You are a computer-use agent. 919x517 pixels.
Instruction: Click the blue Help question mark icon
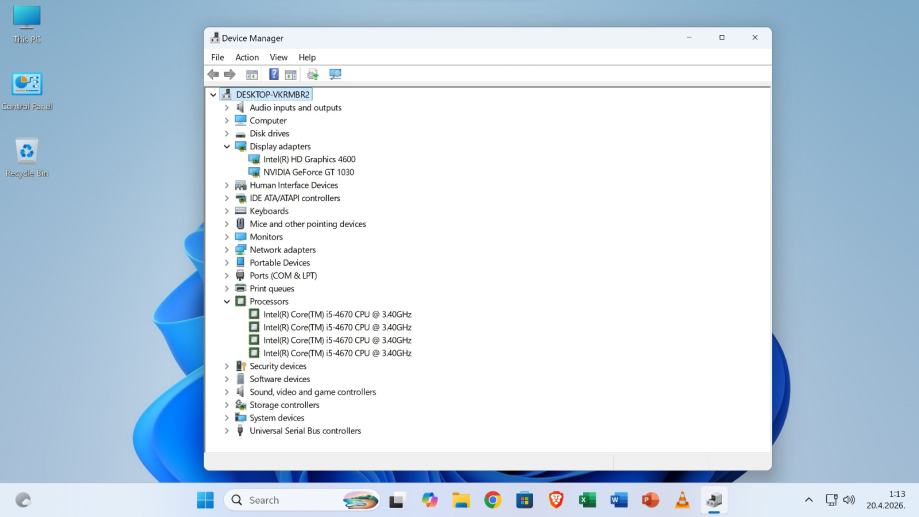[x=274, y=74]
